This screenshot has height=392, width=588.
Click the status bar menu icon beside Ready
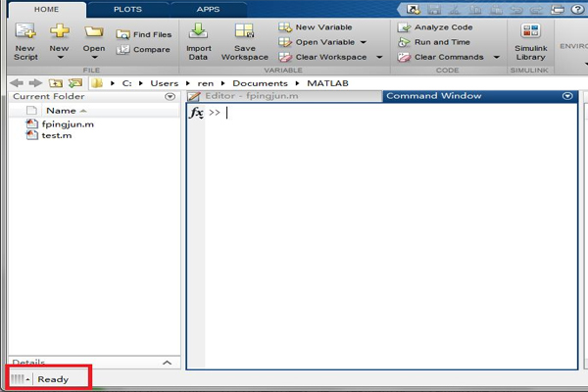point(20,379)
